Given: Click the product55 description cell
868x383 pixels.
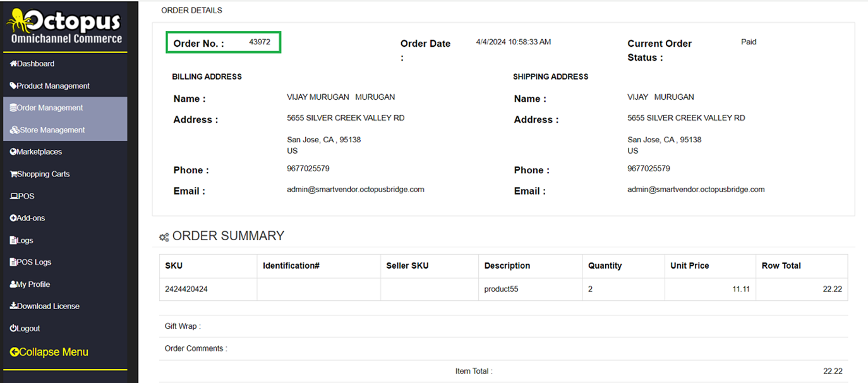Looking at the screenshot, I should tap(500, 289).
